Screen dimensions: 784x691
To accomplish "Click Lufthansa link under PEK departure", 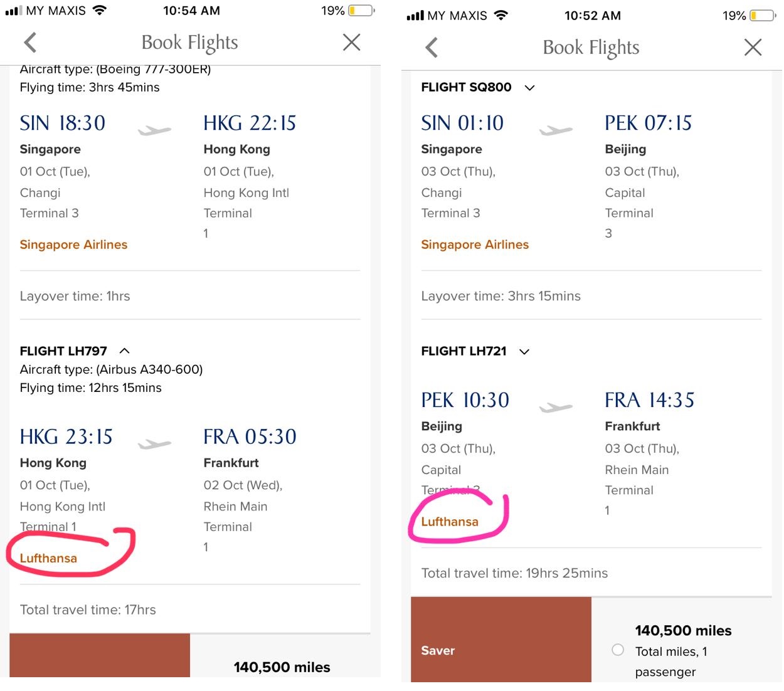I will 450,522.
